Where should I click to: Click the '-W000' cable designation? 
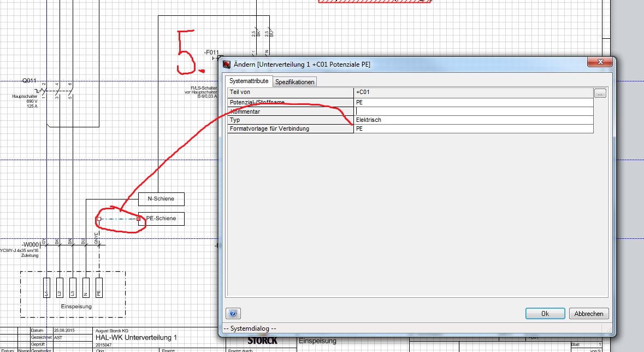31,245
